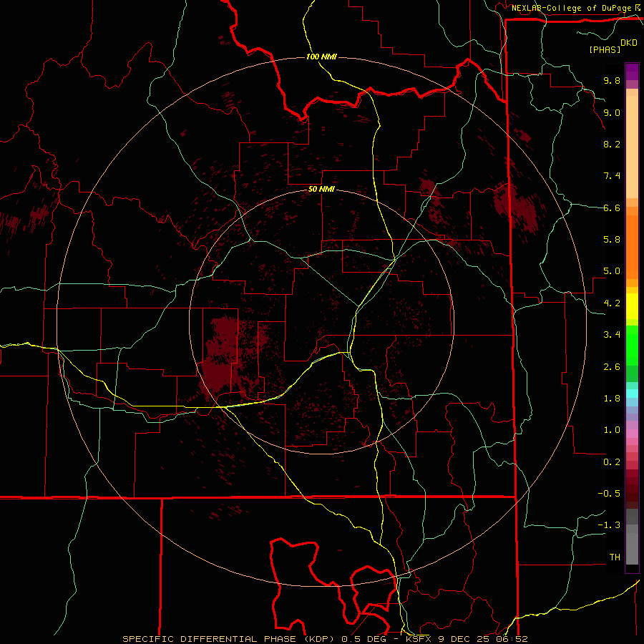Pick the purple segment atop color bar
This screenshot has height=644, width=644.
click(x=632, y=72)
